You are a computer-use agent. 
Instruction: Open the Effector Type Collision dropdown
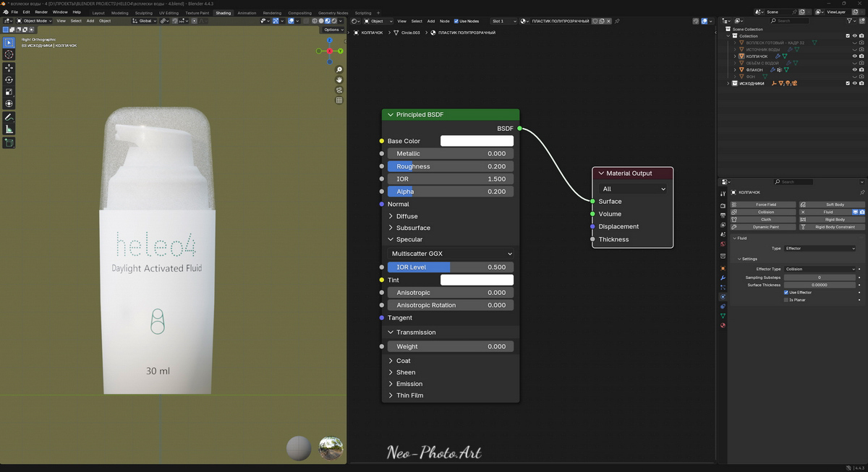pyautogui.click(x=820, y=269)
